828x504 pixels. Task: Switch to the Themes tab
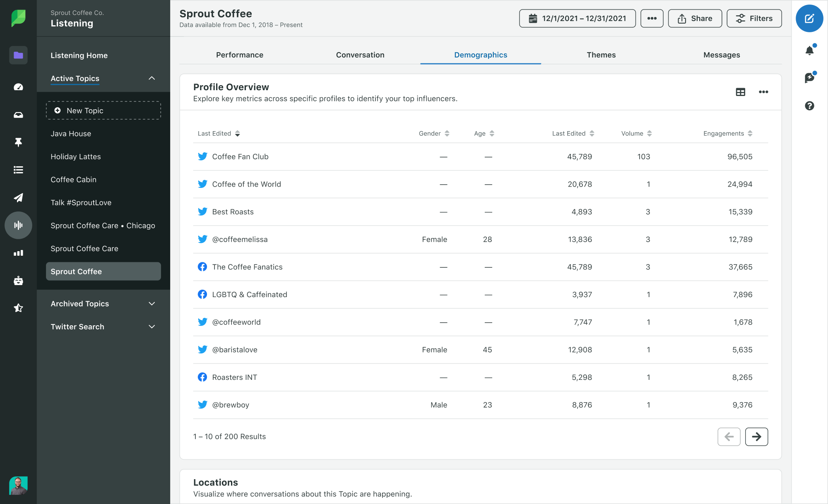point(602,55)
